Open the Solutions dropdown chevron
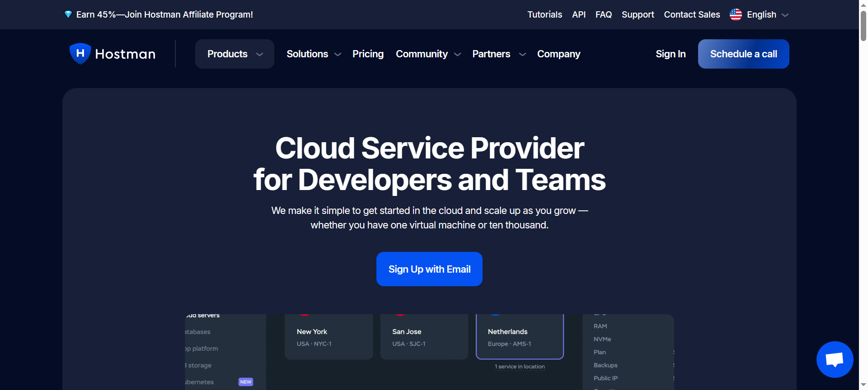The width and height of the screenshot is (868, 390). click(x=338, y=55)
